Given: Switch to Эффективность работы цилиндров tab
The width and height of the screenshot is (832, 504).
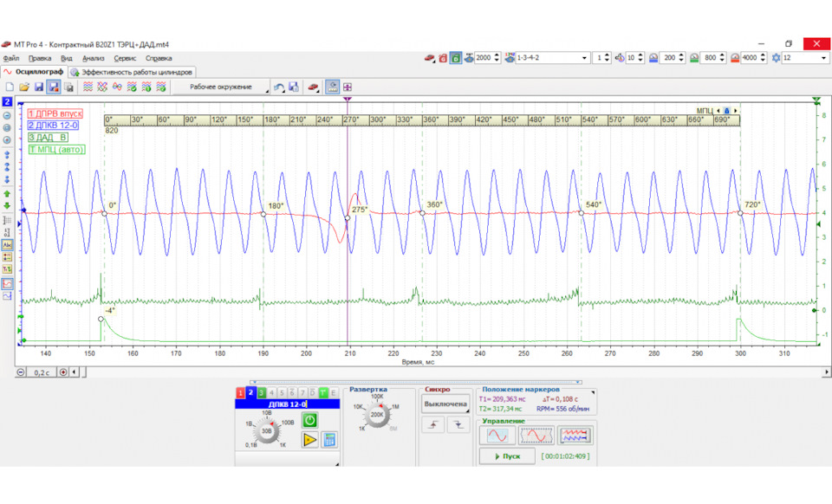Looking at the screenshot, I should 132,72.
